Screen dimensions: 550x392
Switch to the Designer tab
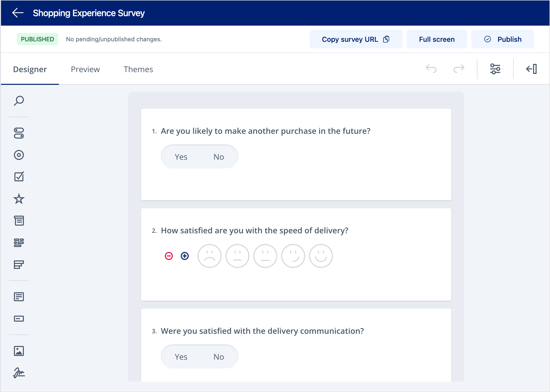coord(30,69)
